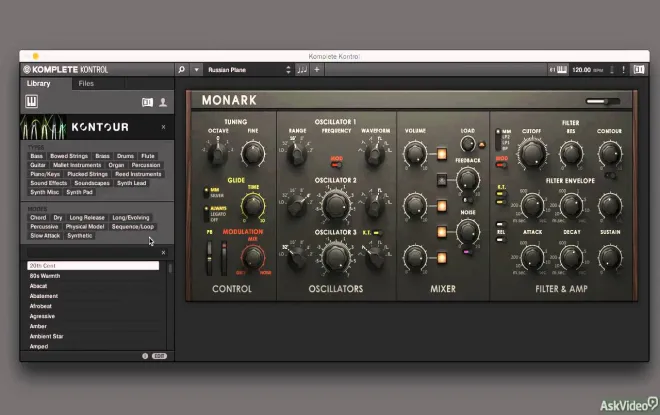
Task: Toggle the Noise mixer on button
Action: 442,232
